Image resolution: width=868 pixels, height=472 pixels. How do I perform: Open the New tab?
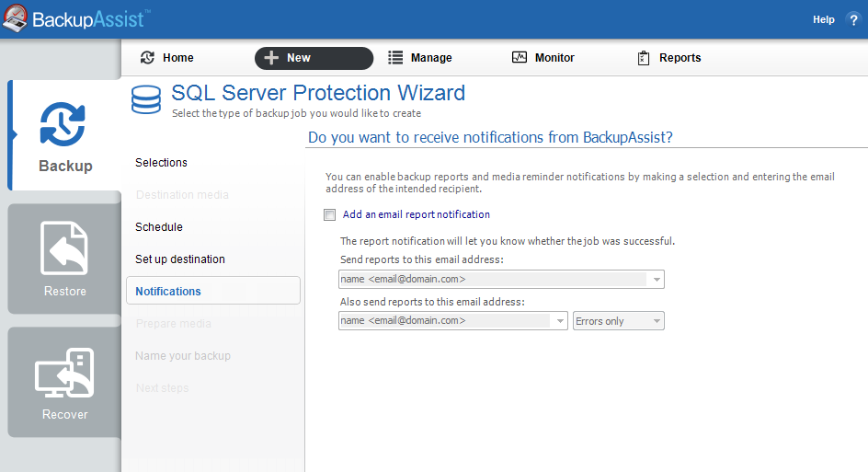pyautogui.click(x=314, y=58)
